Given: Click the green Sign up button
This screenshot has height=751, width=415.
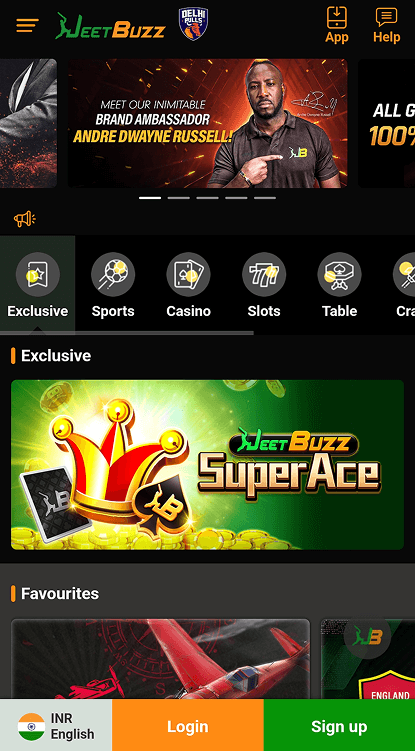Looking at the screenshot, I should click(339, 725).
